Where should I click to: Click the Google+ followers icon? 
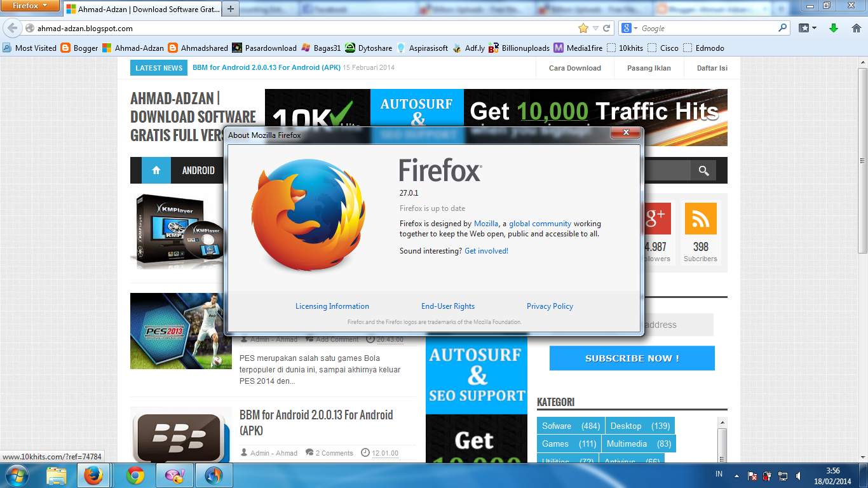(x=656, y=219)
